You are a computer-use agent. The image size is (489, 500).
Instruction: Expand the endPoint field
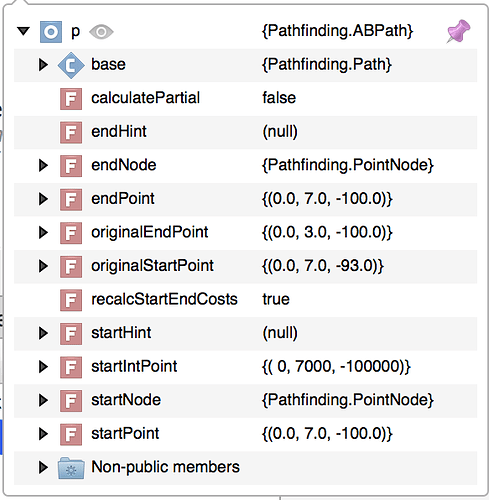[43, 199]
